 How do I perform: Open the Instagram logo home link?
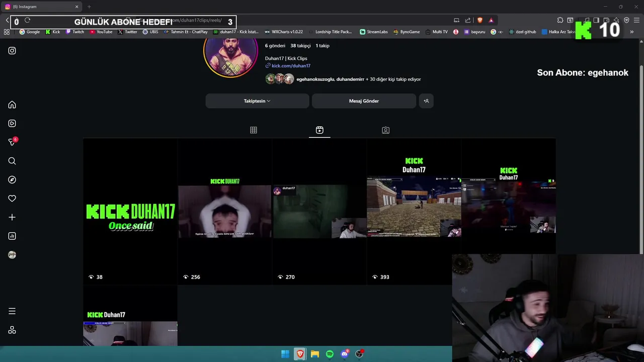click(x=12, y=51)
